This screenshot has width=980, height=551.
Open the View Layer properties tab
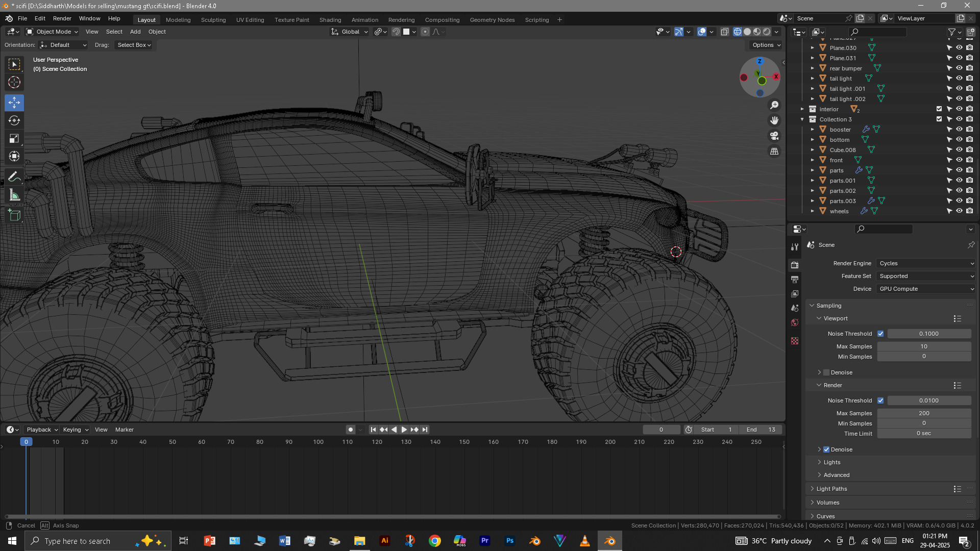(x=795, y=294)
